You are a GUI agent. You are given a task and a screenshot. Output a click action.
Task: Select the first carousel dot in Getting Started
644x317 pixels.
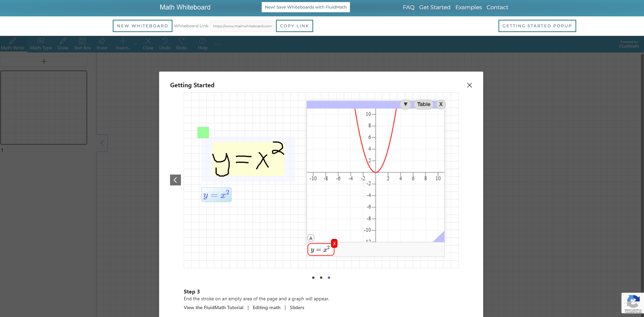point(313,278)
